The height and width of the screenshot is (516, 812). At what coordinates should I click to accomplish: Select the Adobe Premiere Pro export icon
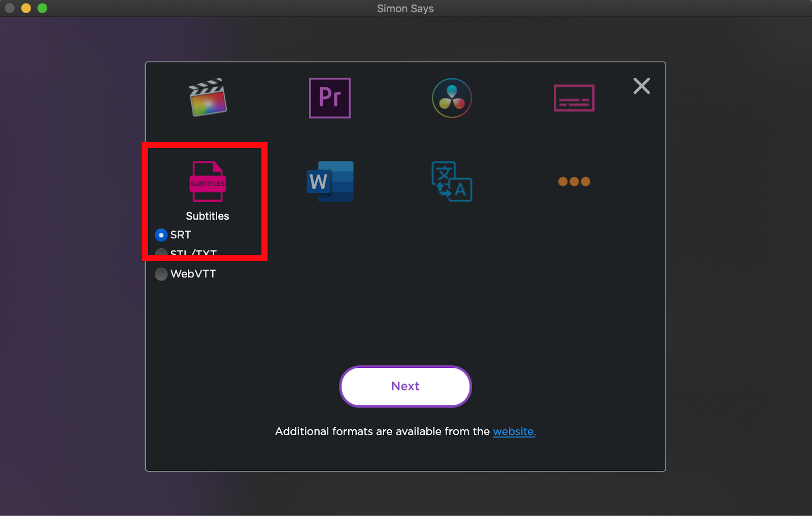(x=330, y=98)
